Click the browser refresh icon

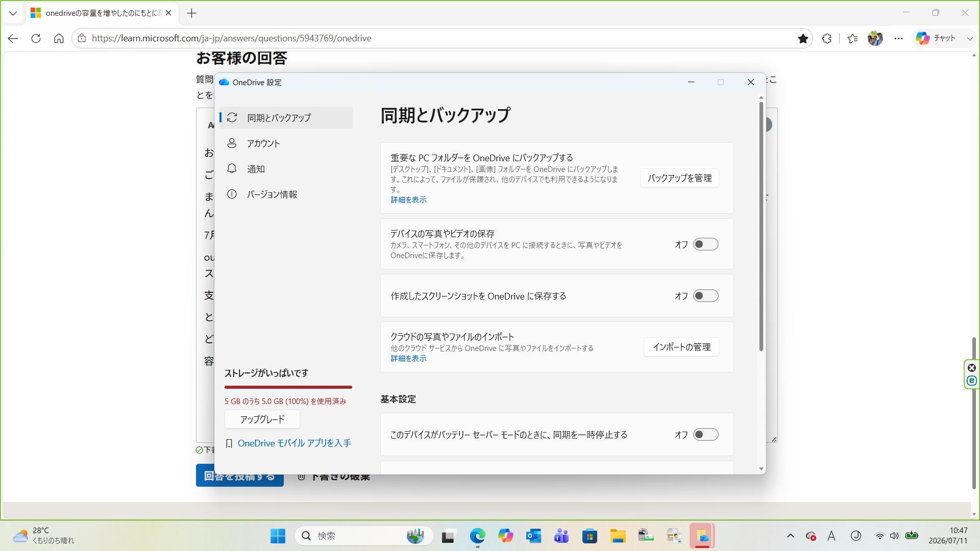pyautogui.click(x=36, y=38)
